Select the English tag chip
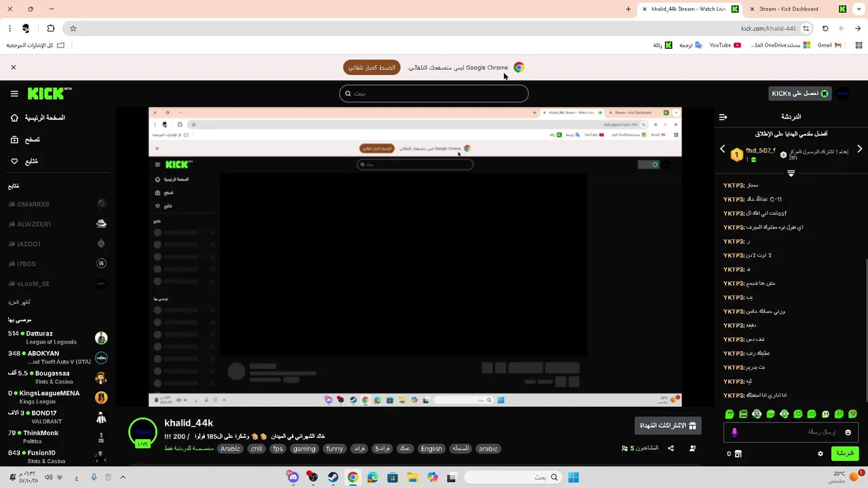This screenshot has height=488, width=868. coord(431,449)
